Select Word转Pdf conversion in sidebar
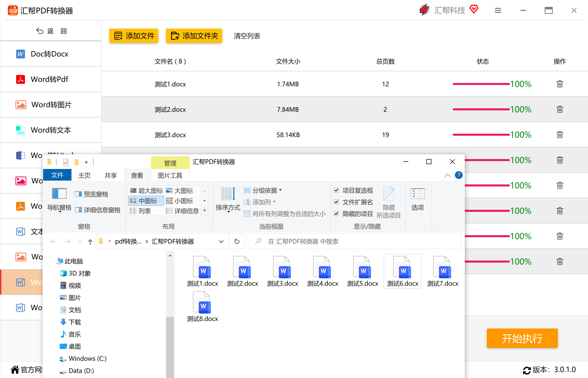The width and height of the screenshot is (588, 378). pos(51,79)
